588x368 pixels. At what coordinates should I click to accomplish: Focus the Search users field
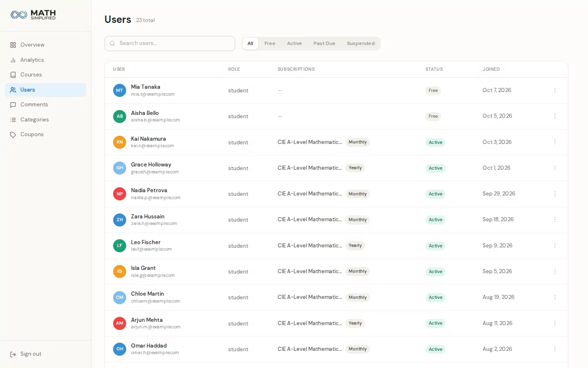pos(170,43)
